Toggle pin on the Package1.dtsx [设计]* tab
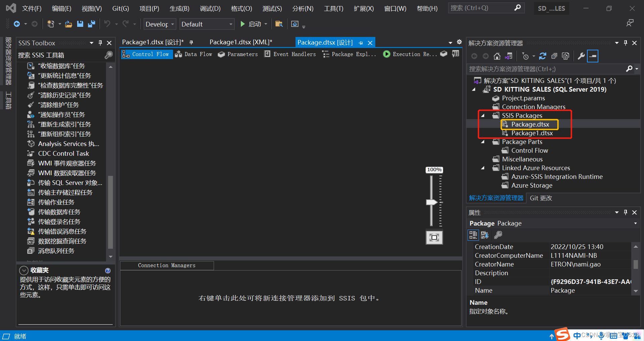644x341 pixels. point(191,43)
